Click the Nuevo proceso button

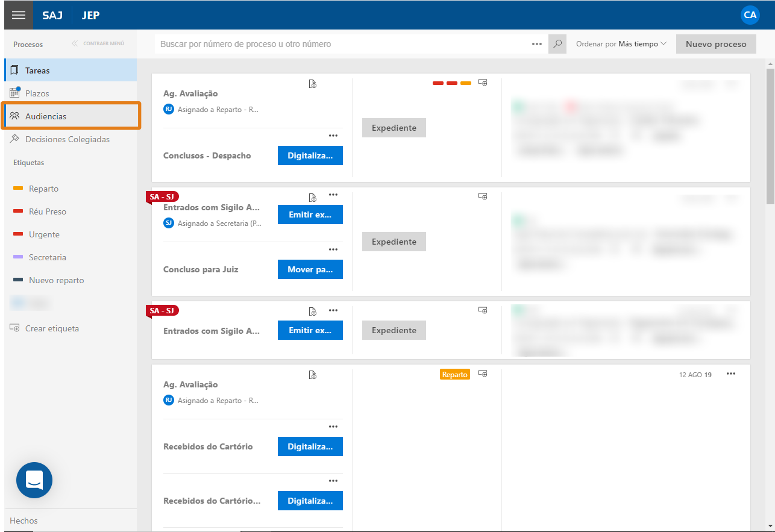[716, 44]
